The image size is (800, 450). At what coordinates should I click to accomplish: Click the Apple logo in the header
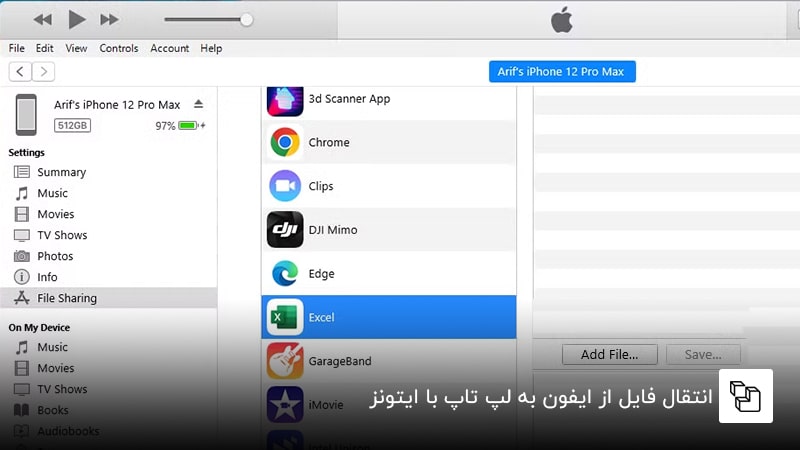pyautogui.click(x=561, y=20)
